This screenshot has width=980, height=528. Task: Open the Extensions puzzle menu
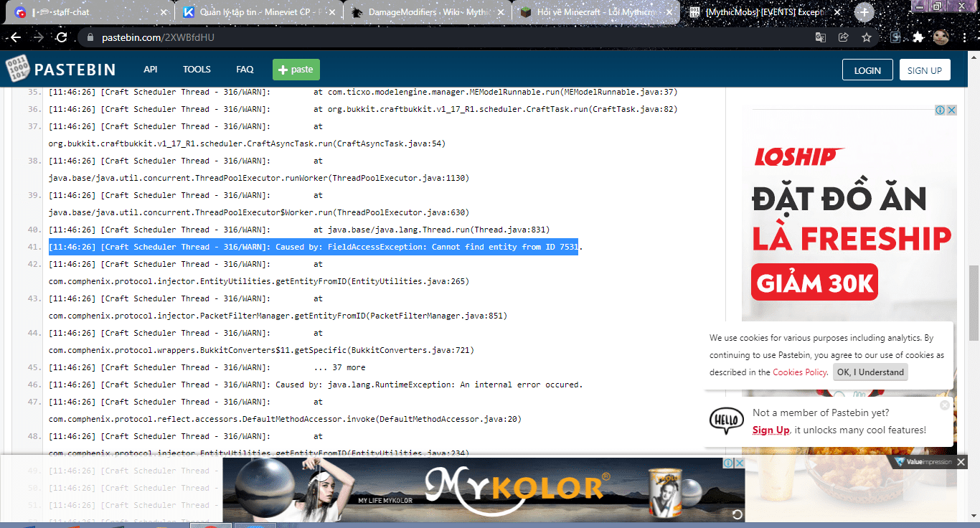[x=918, y=37]
